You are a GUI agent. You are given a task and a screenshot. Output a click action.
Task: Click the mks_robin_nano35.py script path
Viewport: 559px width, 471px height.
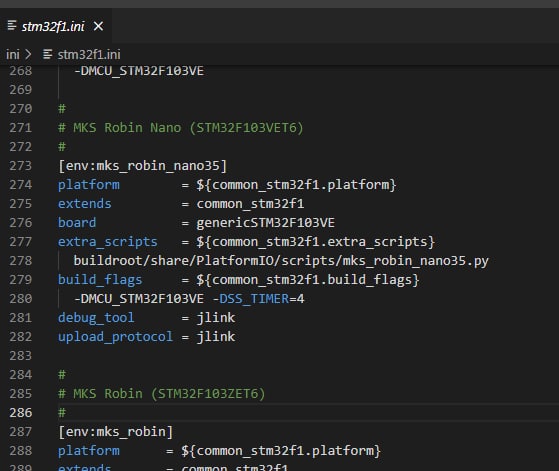(x=281, y=261)
